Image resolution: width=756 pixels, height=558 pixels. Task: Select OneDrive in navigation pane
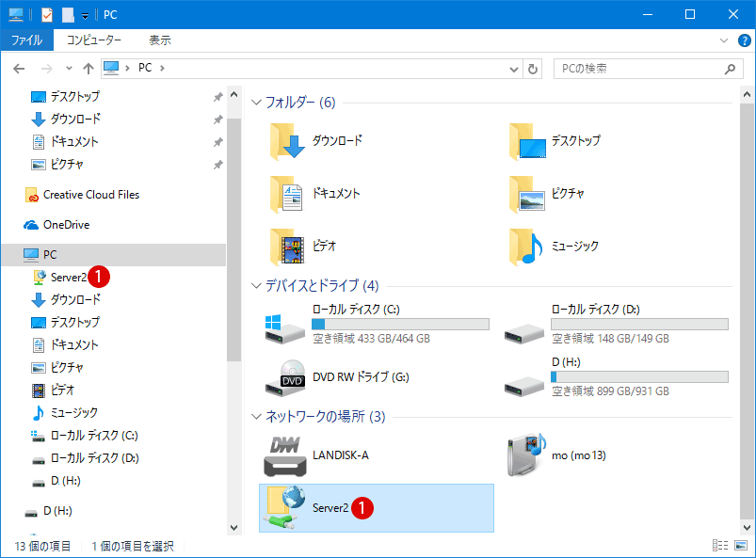(x=66, y=225)
